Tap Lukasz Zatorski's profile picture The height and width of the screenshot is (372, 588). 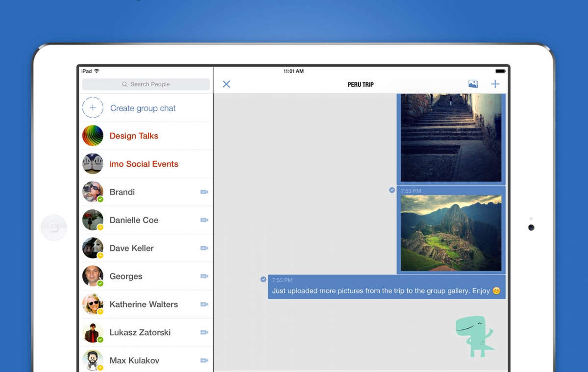coord(93,332)
